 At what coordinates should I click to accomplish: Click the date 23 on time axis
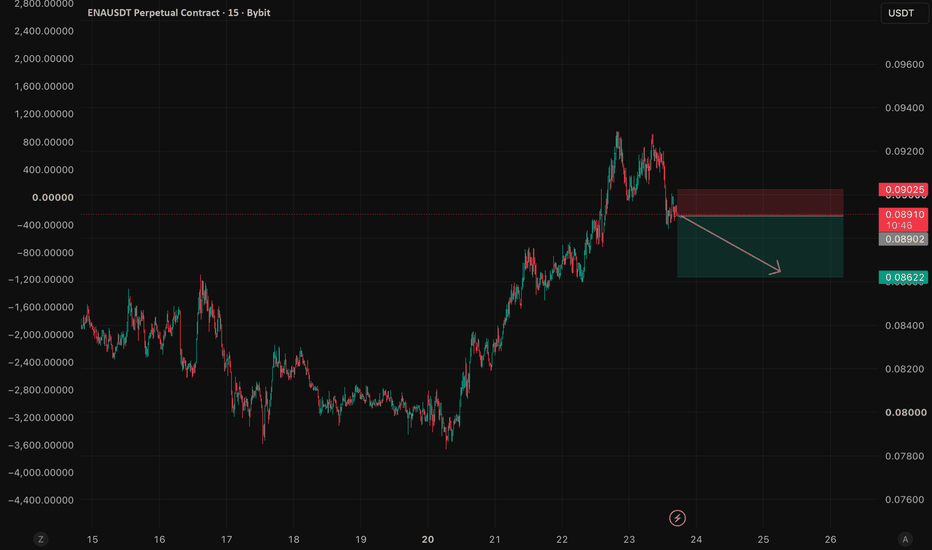click(x=629, y=539)
